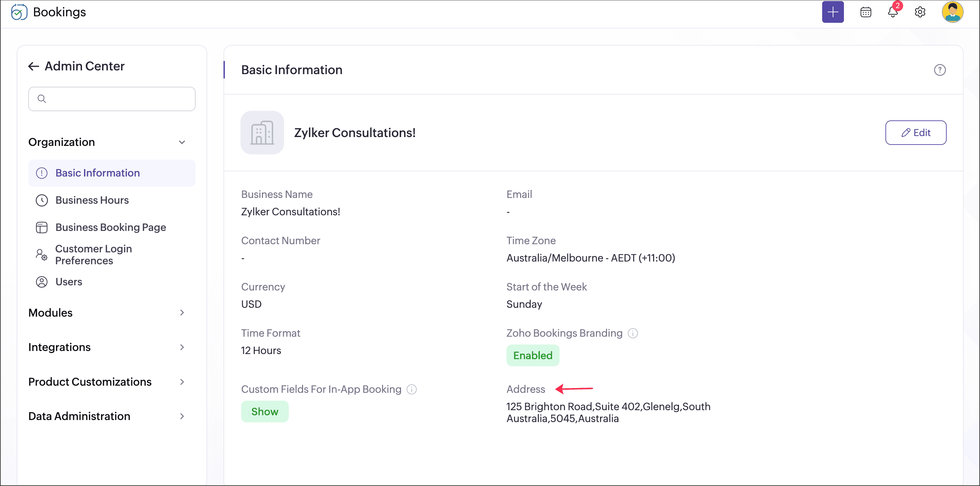Click info icon beside Custom Fields label
Viewport: 980px width, 486px height.
click(412, 389)
